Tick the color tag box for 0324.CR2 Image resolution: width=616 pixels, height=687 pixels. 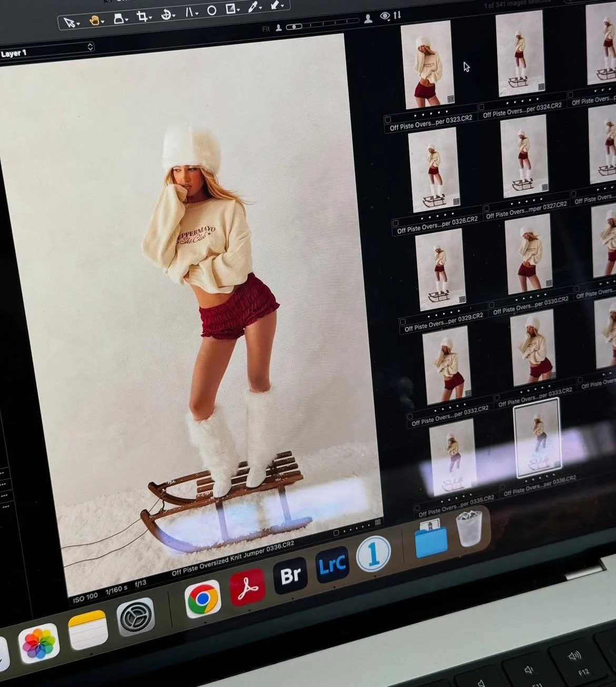point(481,107)
